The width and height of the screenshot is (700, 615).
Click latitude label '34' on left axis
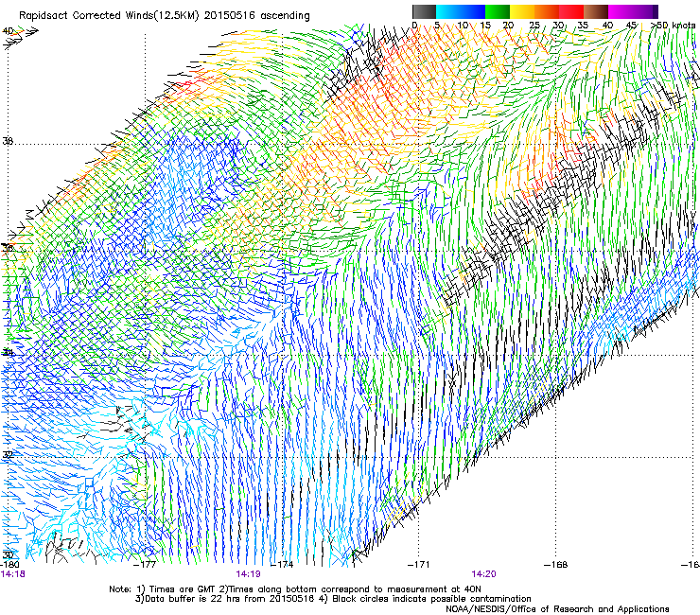[8, 353]
